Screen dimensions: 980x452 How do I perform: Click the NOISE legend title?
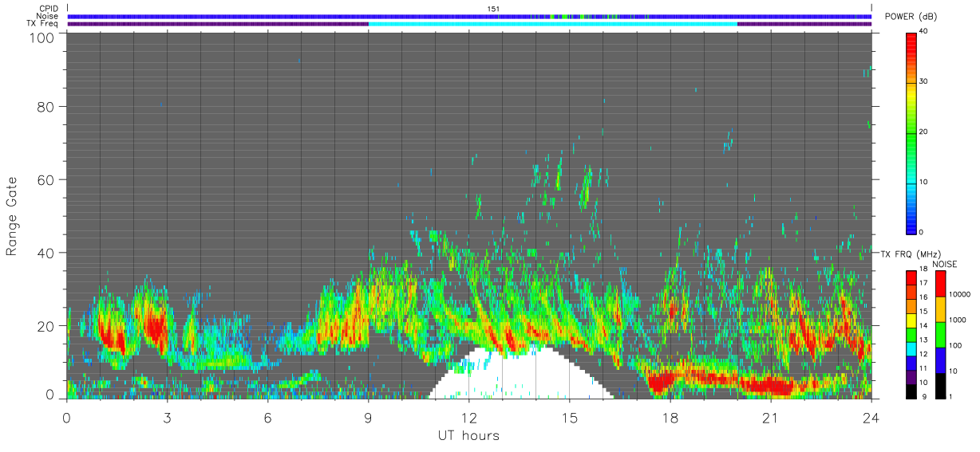944,264
